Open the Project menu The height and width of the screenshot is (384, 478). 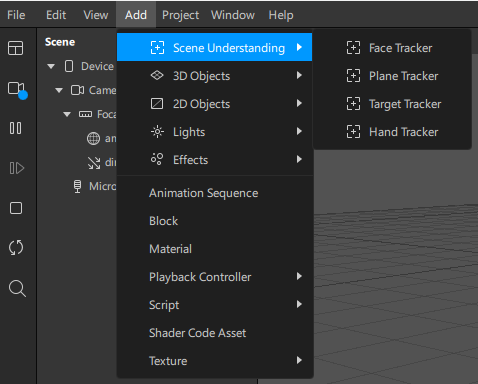[180, 15]
